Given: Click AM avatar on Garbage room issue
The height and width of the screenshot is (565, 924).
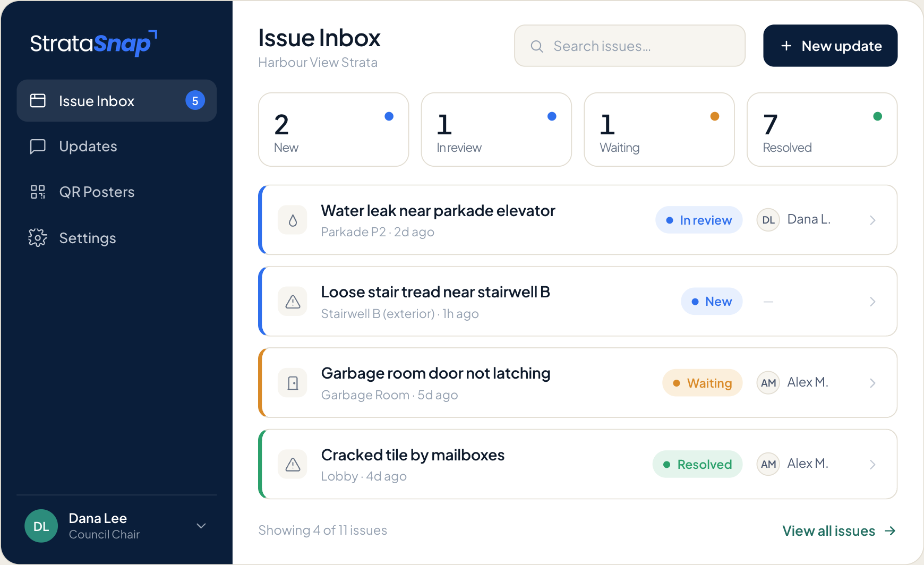Looking at the screenshot, I should point(768,383).
